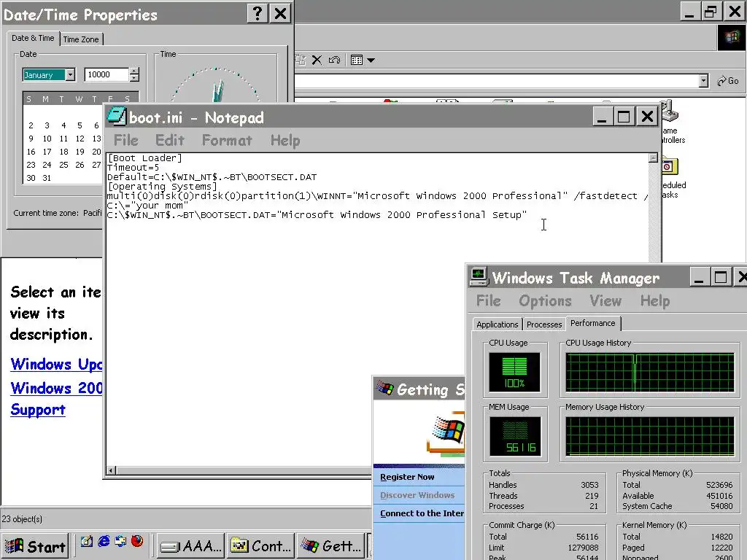This screenshot has height=560, width=747.
Task: Click the CPU Usage gauge in Task Manager
Action: point(514,372)
